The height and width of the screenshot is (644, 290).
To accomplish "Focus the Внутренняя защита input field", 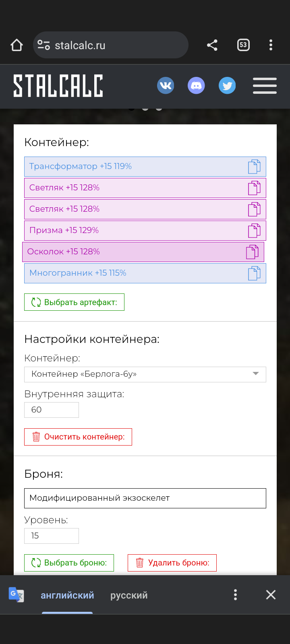I will (52, 410).
